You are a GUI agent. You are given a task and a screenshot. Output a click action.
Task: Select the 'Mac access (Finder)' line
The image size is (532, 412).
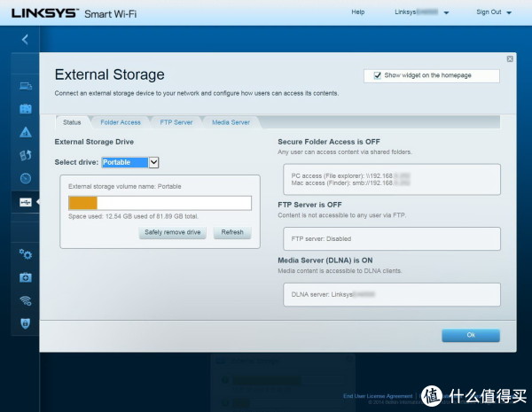coord(350,183)
